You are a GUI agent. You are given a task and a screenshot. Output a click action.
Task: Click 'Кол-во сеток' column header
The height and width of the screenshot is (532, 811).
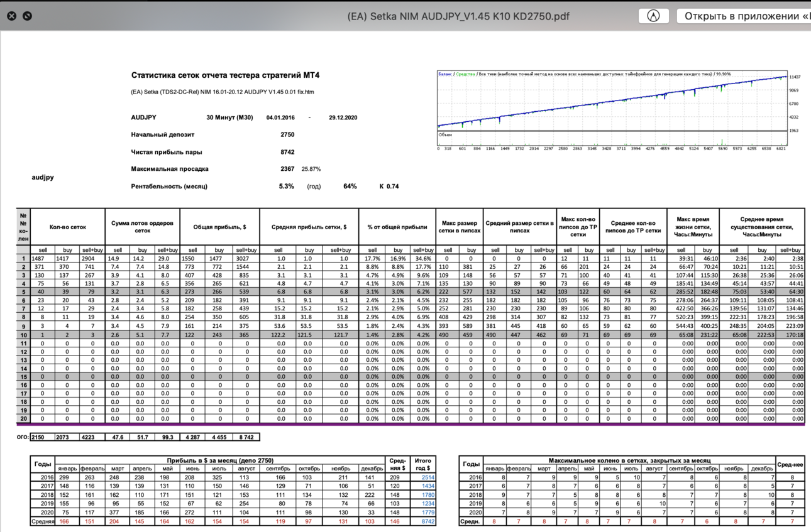click(68, 227)
